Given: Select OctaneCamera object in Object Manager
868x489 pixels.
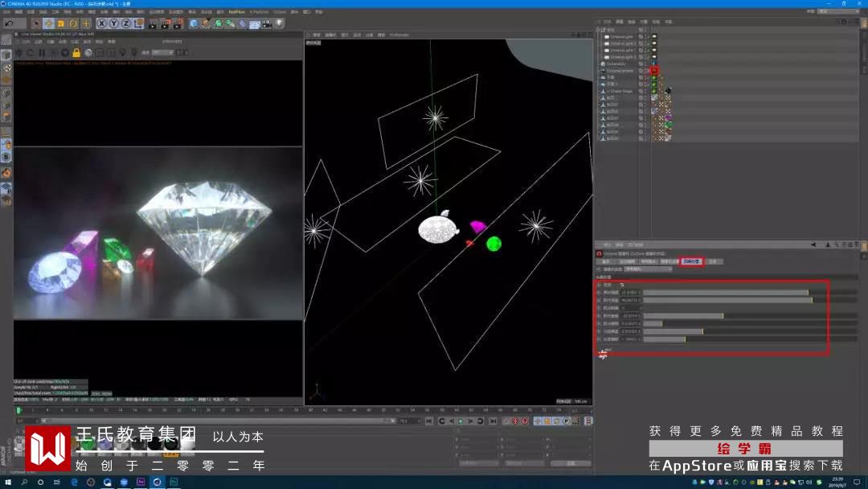Looking at the screenshot, I should 620,70.
